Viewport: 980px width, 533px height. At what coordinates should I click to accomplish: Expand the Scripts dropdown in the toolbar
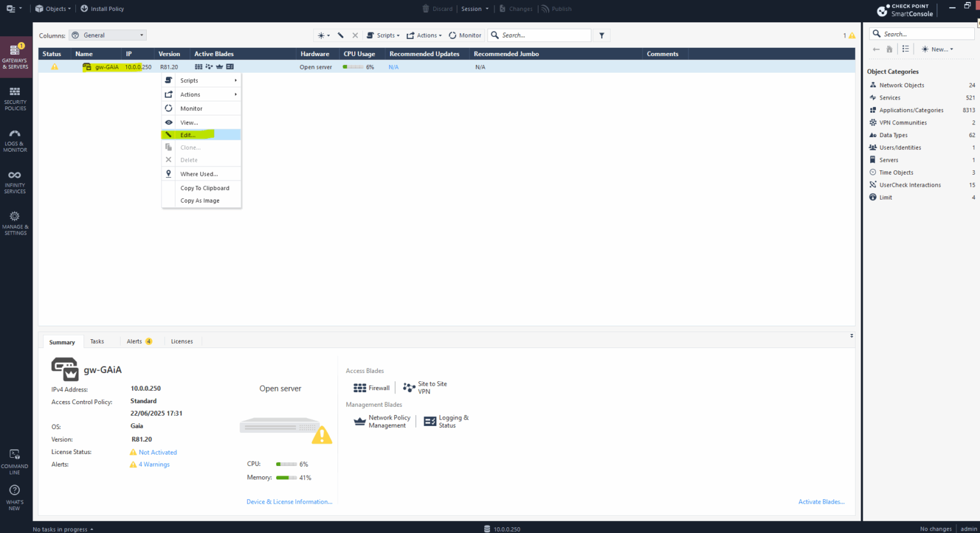point(383,35)
